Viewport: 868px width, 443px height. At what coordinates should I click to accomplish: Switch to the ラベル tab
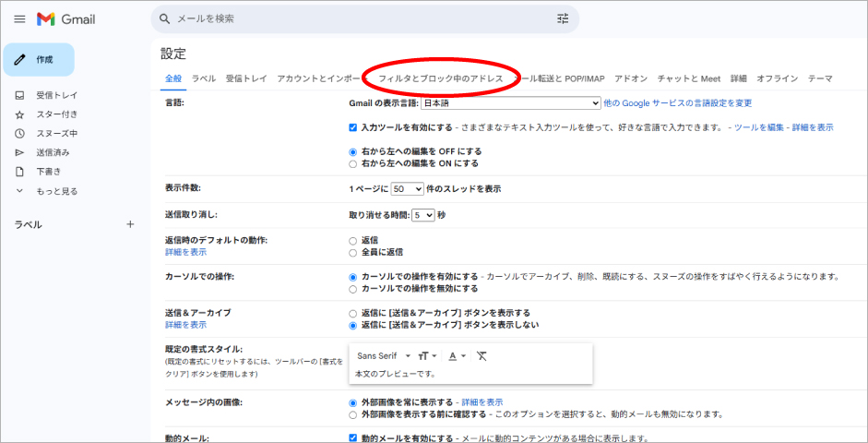[x=204, y=78]
